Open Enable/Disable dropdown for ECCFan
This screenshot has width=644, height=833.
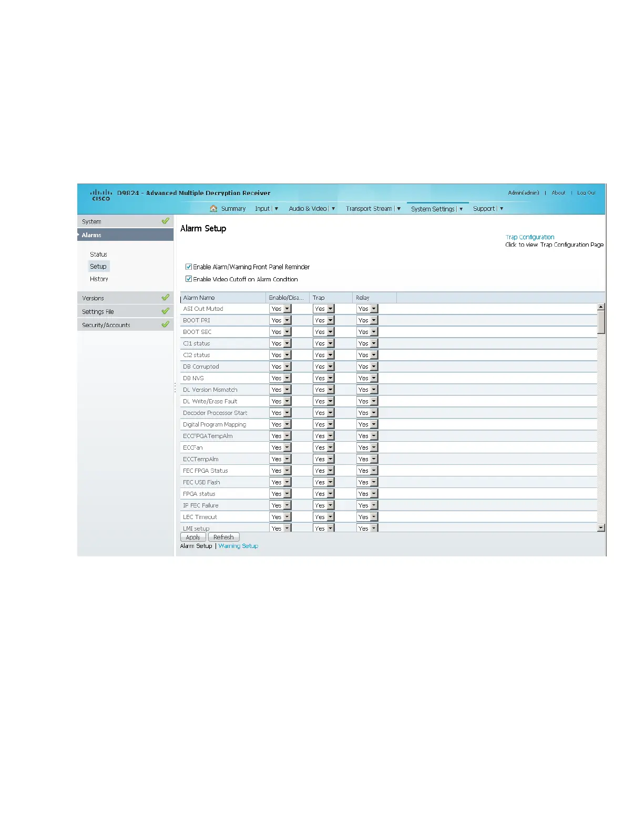tap(280, 448)
